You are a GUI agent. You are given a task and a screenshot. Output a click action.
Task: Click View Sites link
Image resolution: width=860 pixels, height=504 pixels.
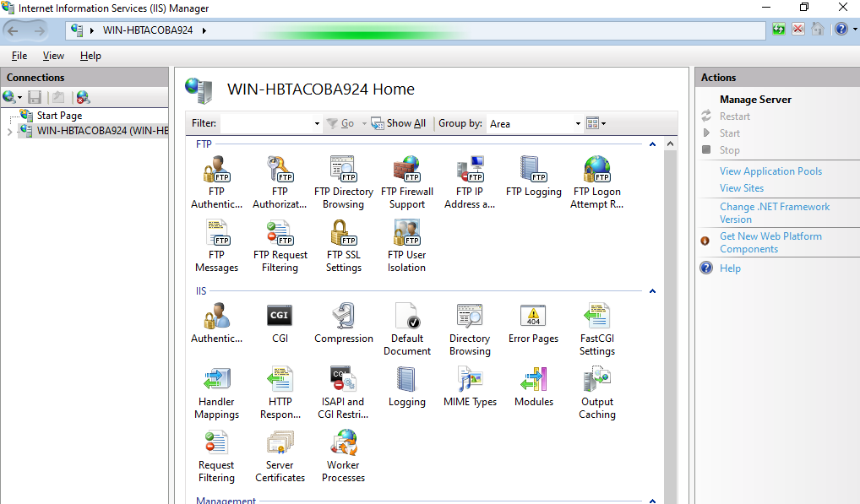(x=742, y=188)
